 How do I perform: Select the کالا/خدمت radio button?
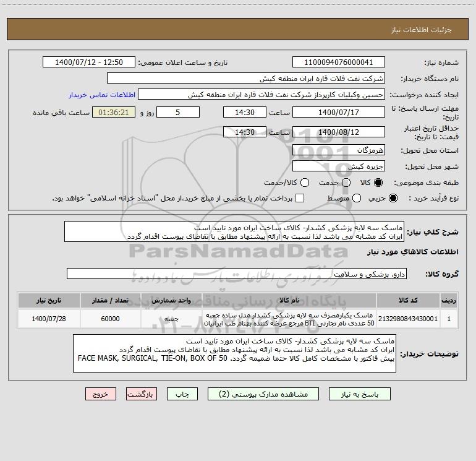click(305, 183)
